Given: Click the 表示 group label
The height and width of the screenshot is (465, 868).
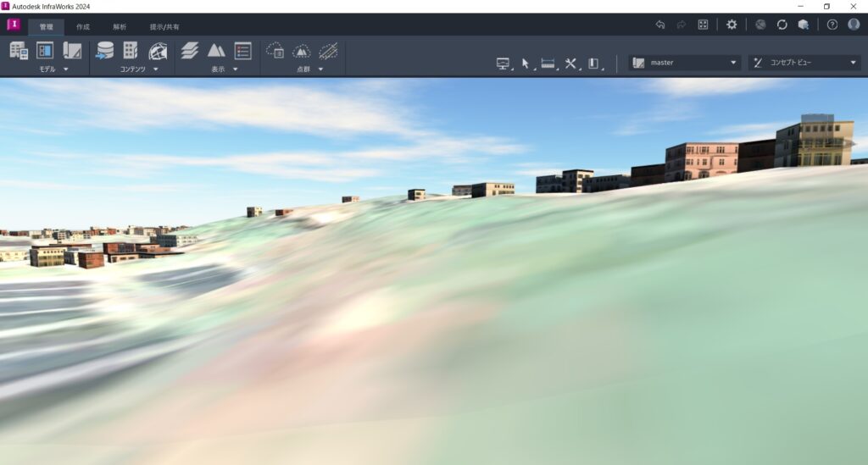Looking at the screenshot, I should coord(218,69).
